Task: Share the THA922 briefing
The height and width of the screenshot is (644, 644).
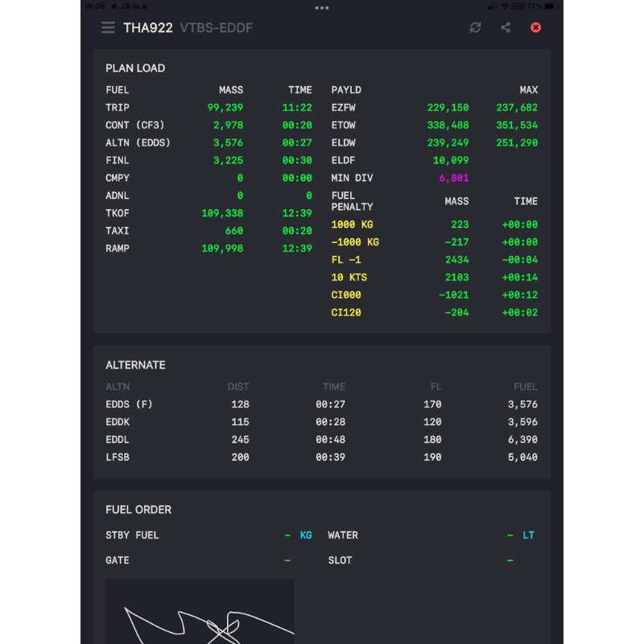Action: pos(506,27)
